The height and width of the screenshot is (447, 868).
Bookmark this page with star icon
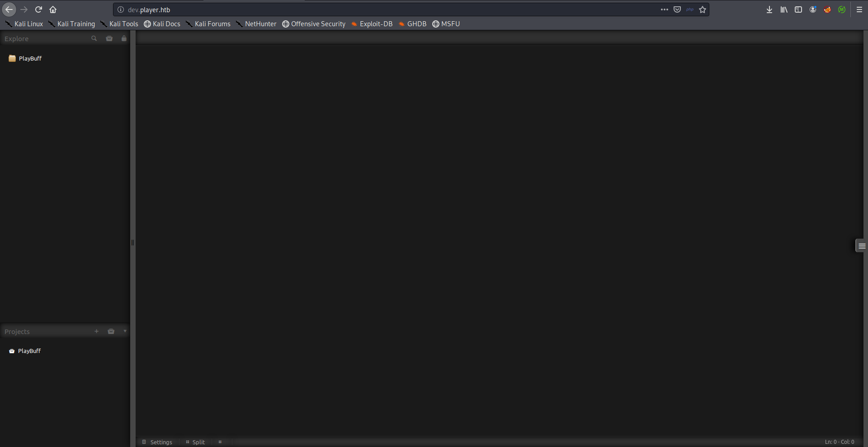[x=703, y=9]
